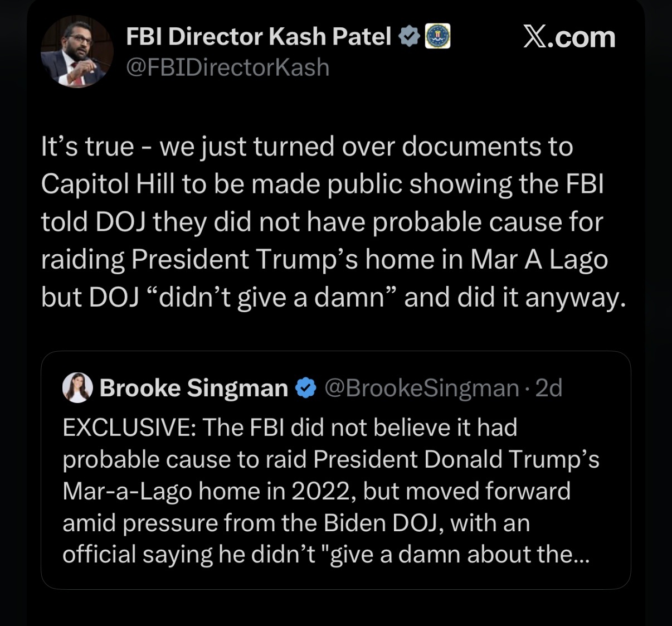
Task: Click "Mar A Lago" in the main post
Action: tap(539, 260)
